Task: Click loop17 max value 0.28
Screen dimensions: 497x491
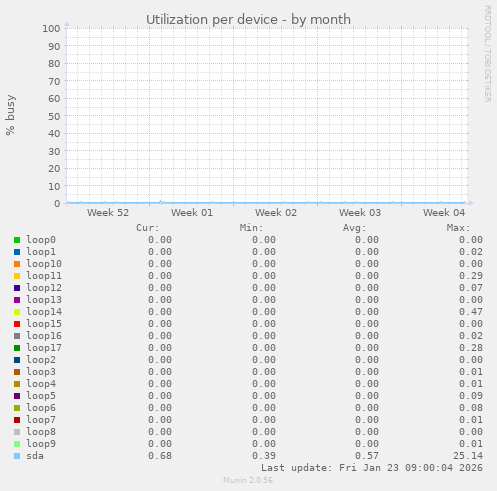Action: (x=471, y=348)
